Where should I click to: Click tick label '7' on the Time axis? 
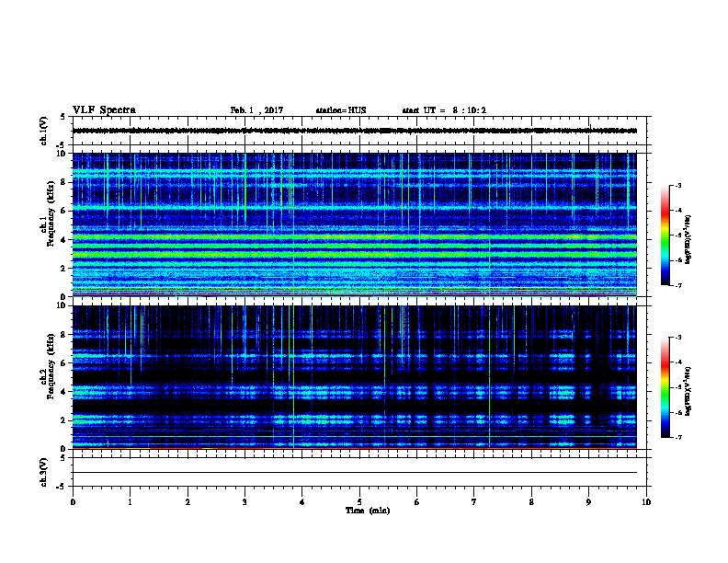(474, 502)
